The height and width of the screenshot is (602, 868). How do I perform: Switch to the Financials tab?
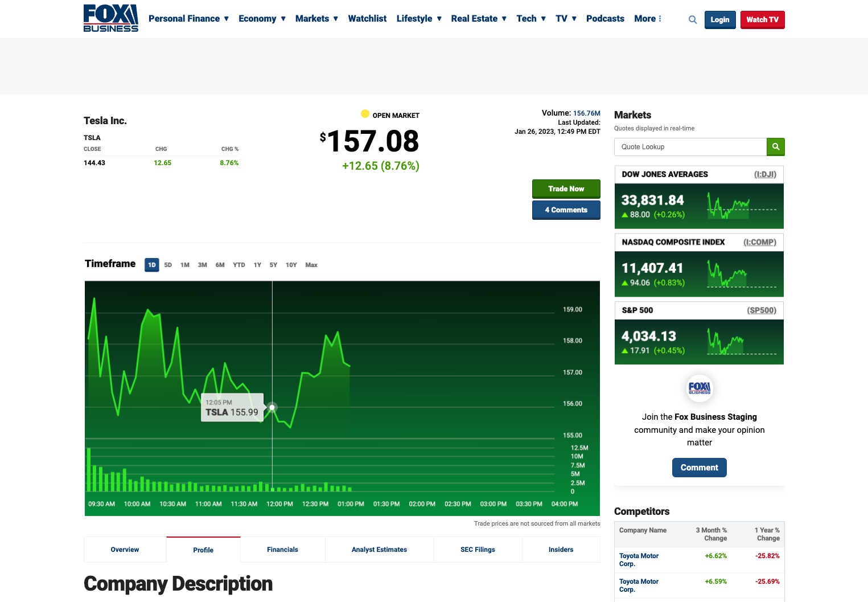[x=282, y=550]
